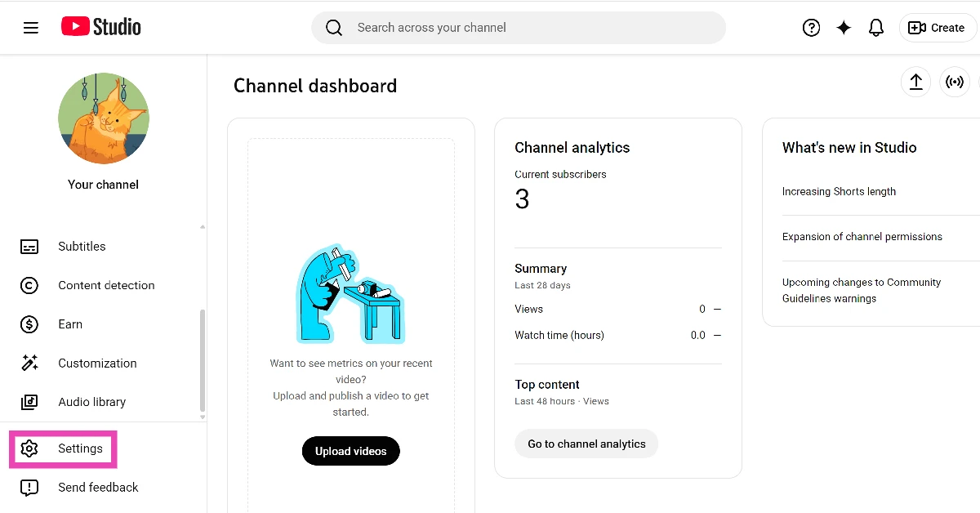The height and width of the screenshot is (513, 980).
Task: Click the YouTube Studio logo
Action: click(100, 26)
